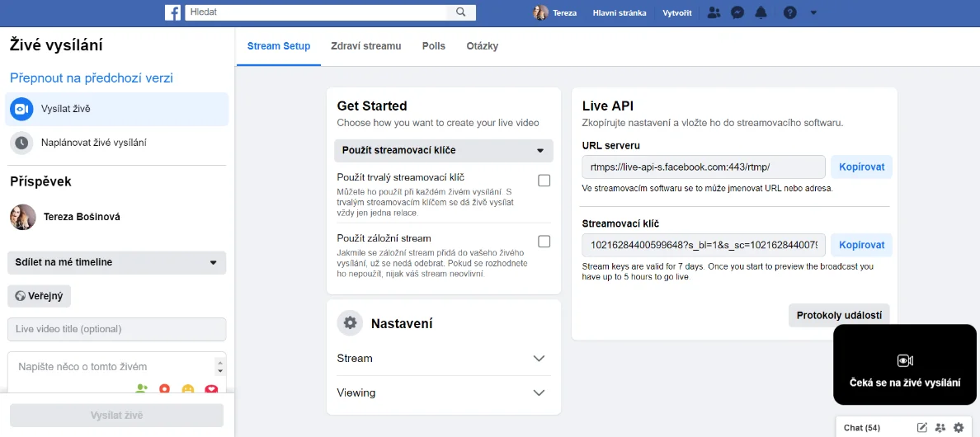Open the Použít streamovací klíče dropdown
980x437 pixels.
(444, 150)
